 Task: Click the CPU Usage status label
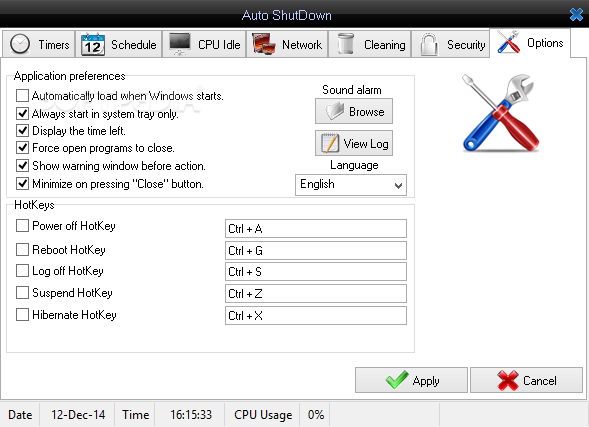pos(263,415)
